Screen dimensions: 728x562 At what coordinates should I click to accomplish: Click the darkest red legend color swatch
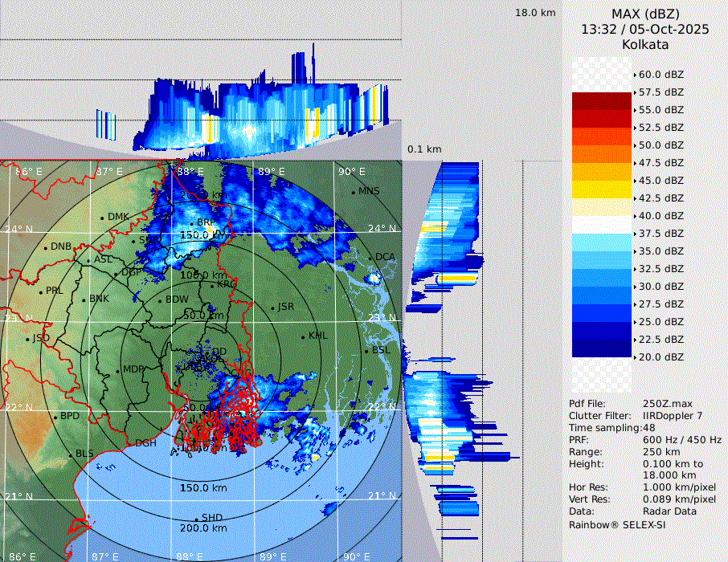[602, 100]
